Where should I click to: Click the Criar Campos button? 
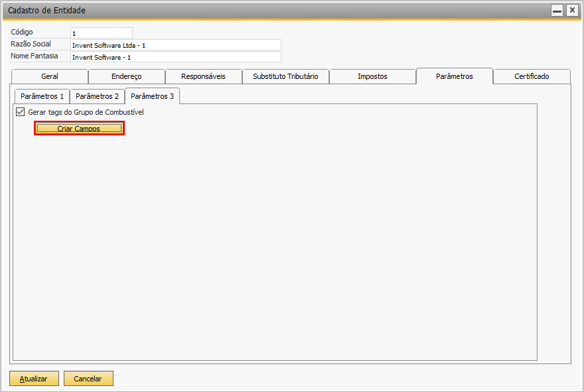tap(79, 129)
